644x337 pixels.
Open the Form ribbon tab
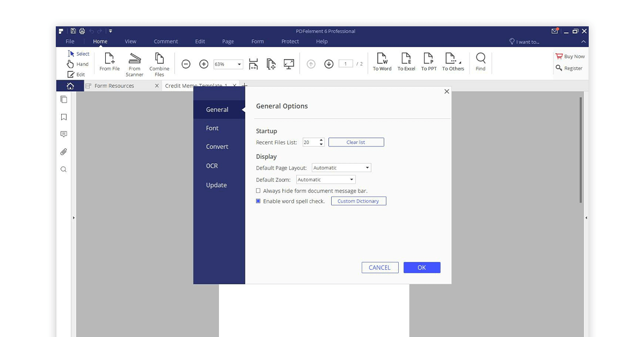click(x=258, y=41)
